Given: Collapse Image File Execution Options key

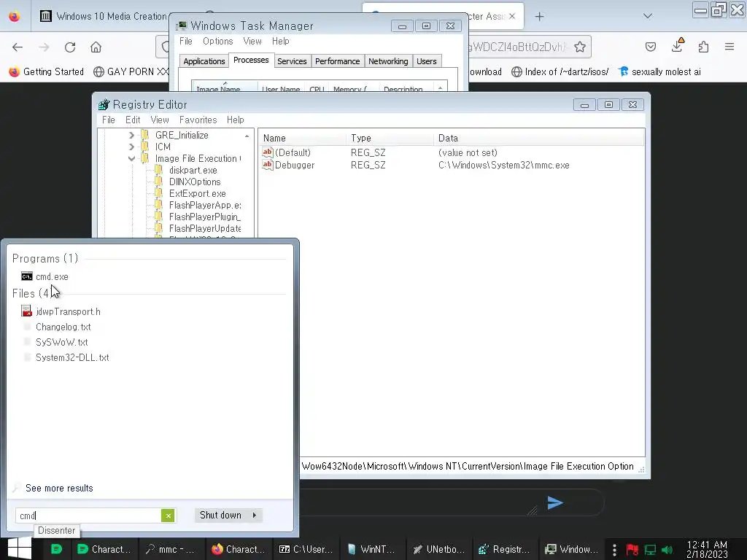Looking at the screenshot, I should pyautogui.click(x=131, y=158).
